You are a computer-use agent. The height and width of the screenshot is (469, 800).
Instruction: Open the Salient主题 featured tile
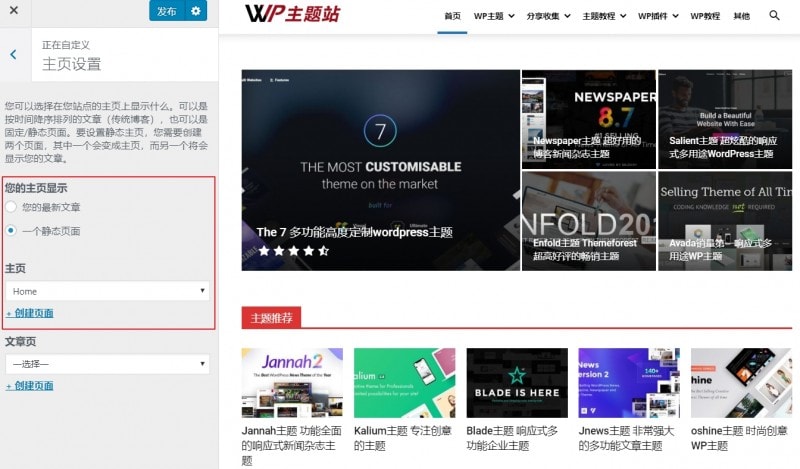[x=725, y=119]
